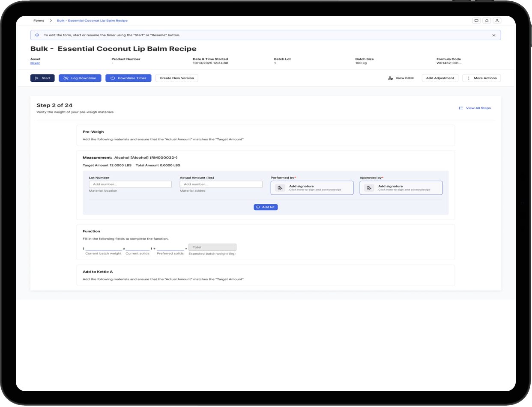Click the Add lot button

(266, 207)
